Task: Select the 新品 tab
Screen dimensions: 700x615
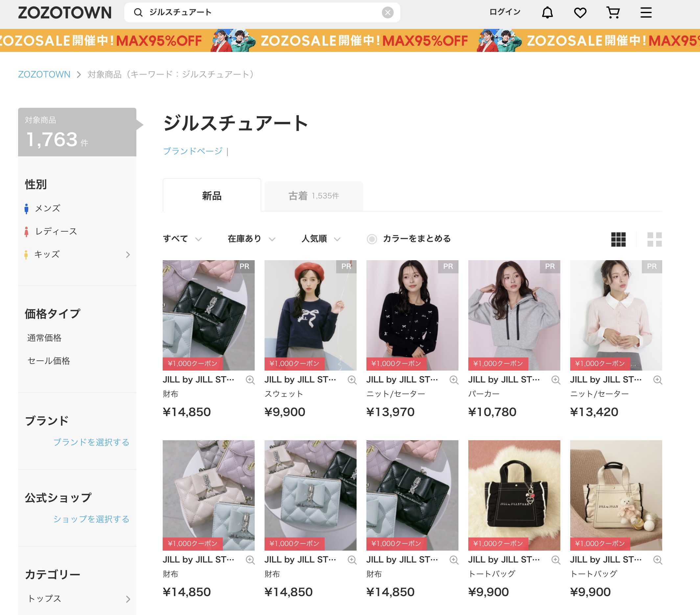Action: coord(212,196)
